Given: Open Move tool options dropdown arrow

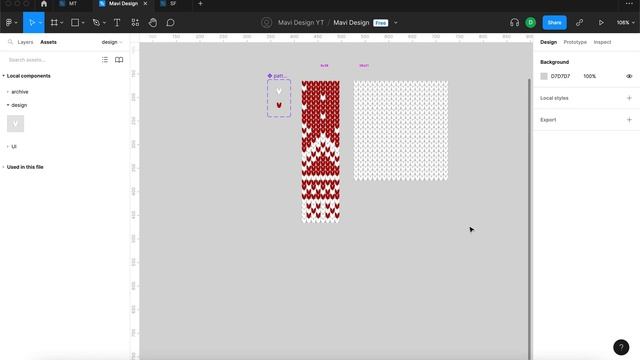Looking at the screenshot, I should click(40, 23).
